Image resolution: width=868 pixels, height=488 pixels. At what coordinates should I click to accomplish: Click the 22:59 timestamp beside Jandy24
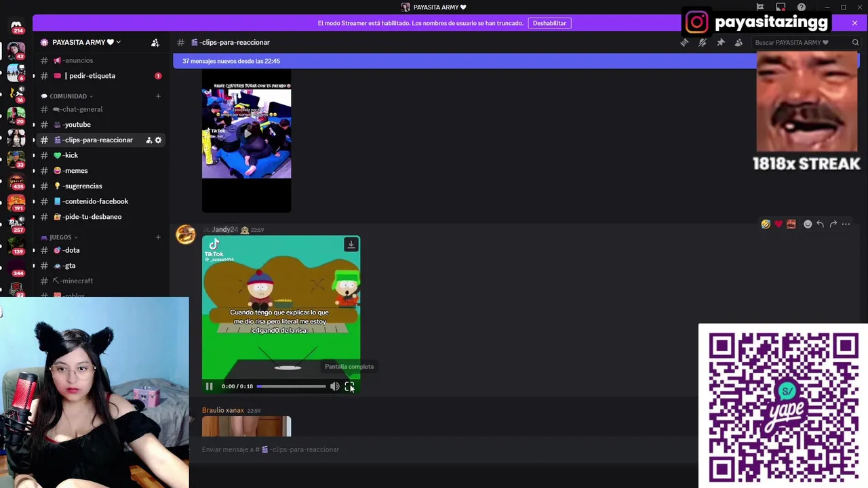coord(257,230)
